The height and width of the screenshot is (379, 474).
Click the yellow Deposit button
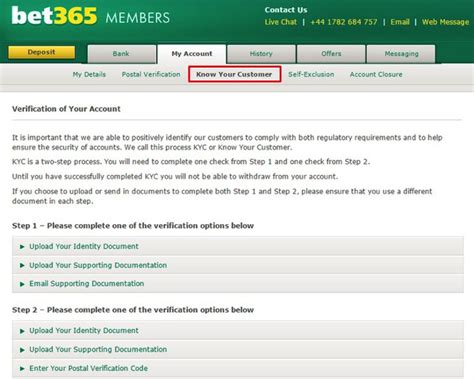(42, 52)
